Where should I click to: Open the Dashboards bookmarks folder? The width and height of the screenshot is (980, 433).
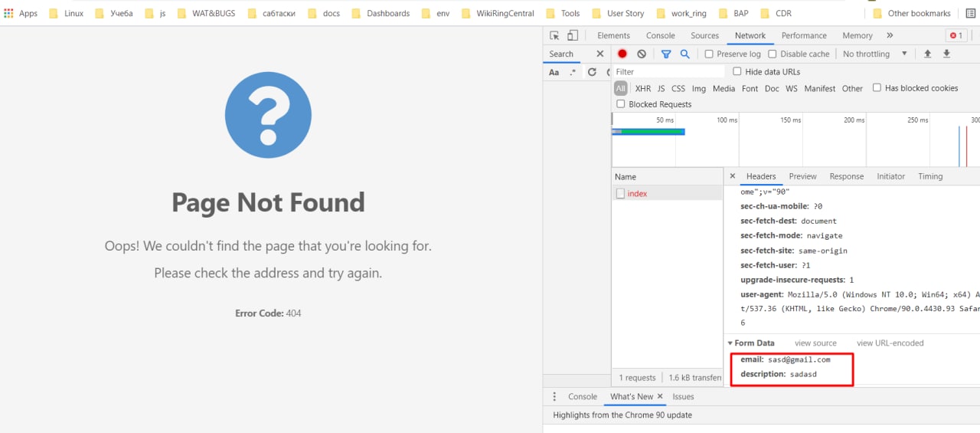[381, 13]
